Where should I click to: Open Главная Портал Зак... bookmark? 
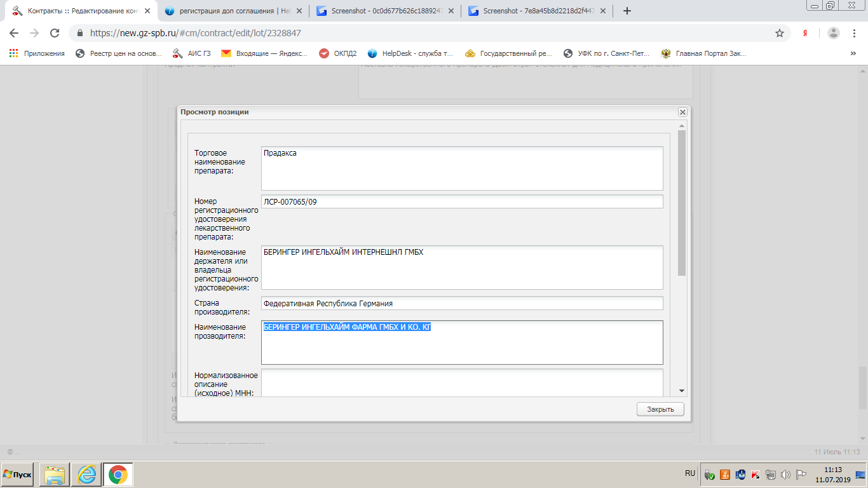coord(704,53)
